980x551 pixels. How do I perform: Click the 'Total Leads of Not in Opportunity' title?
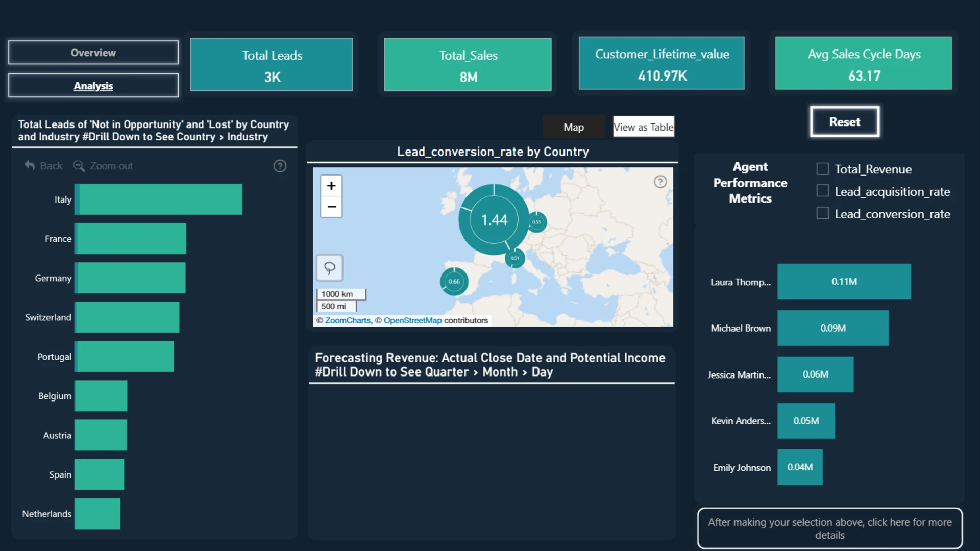(154, 131)
